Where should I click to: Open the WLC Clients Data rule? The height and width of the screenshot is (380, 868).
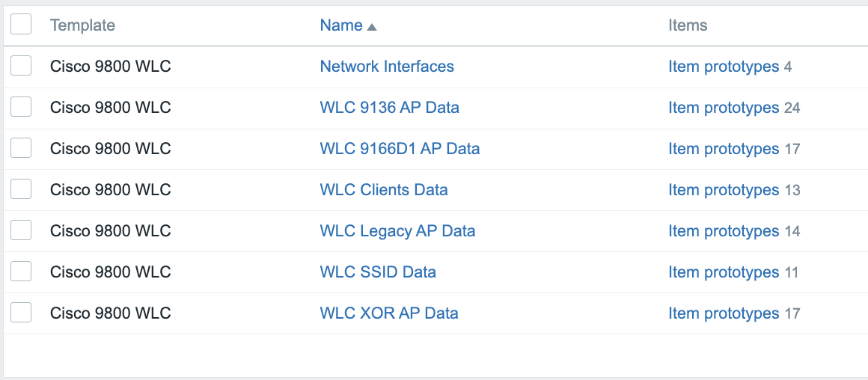[x=384, y=190]
